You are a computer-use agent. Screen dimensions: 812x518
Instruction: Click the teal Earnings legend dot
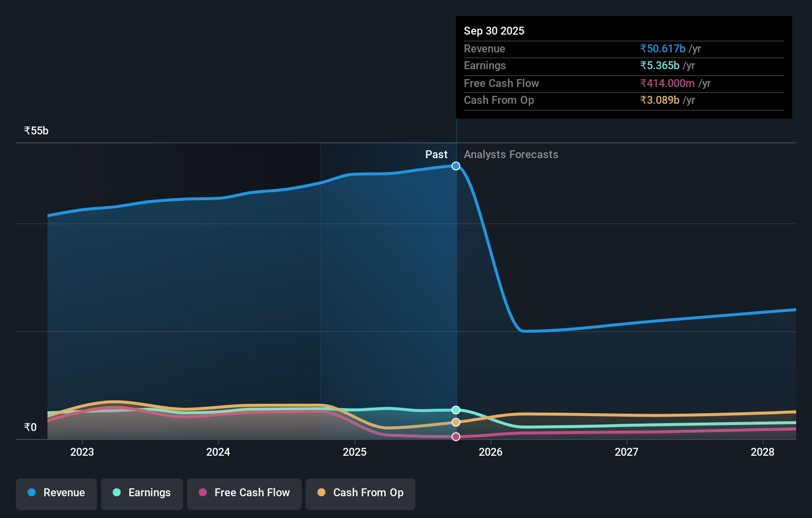pos(117,493)
